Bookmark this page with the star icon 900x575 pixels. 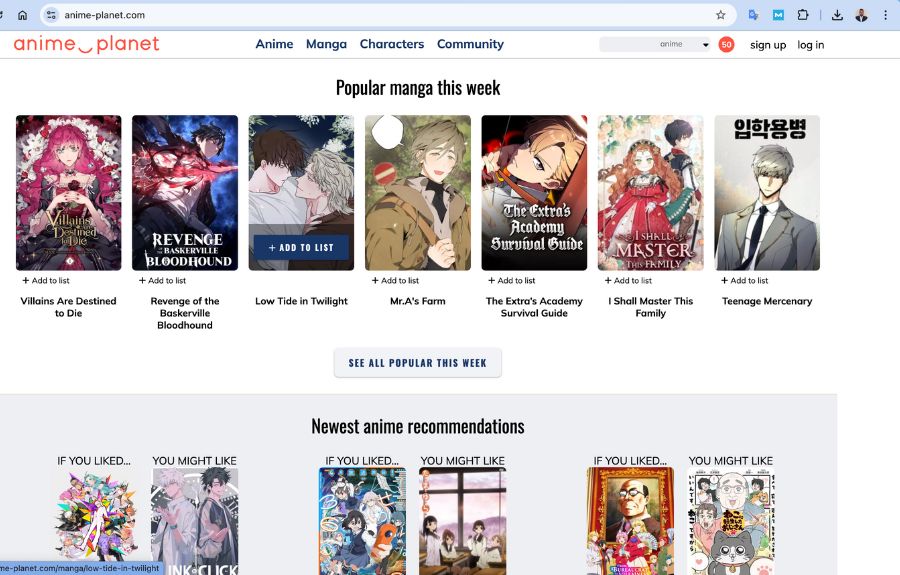[721, 15]
